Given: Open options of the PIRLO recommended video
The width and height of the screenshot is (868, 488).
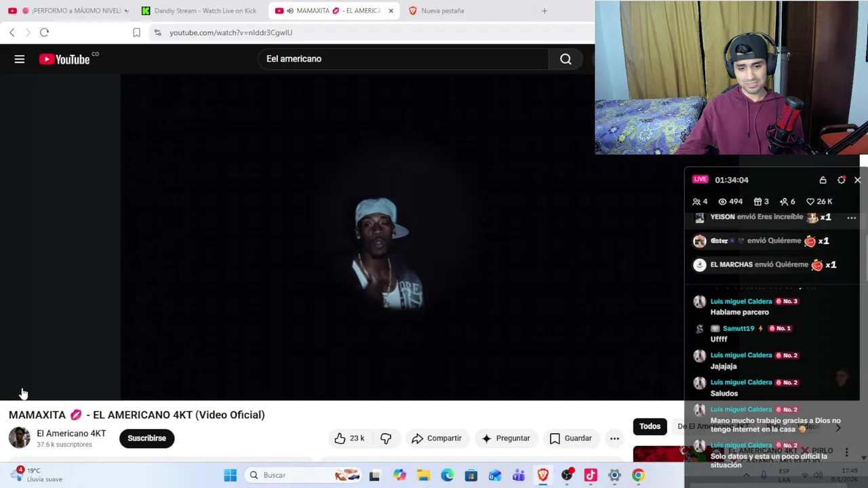Looking at the screenshot, I should (846, 452).
